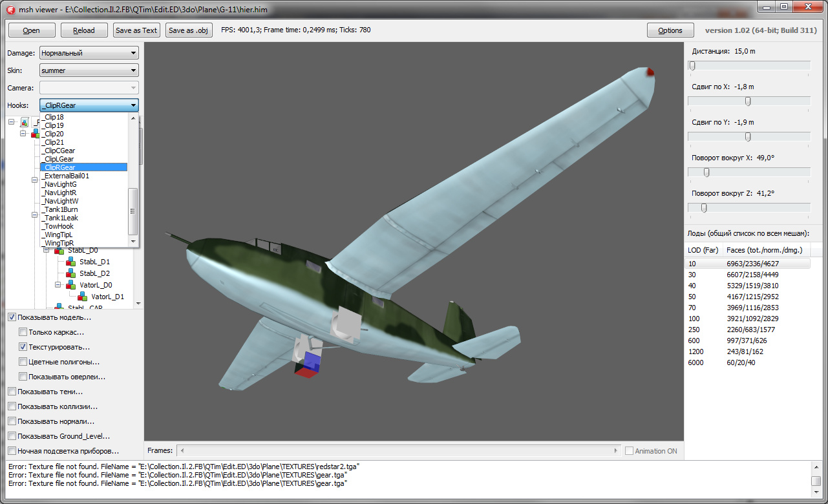Click the mesh cubes icon beside StabL_D0

click(59, 251)
